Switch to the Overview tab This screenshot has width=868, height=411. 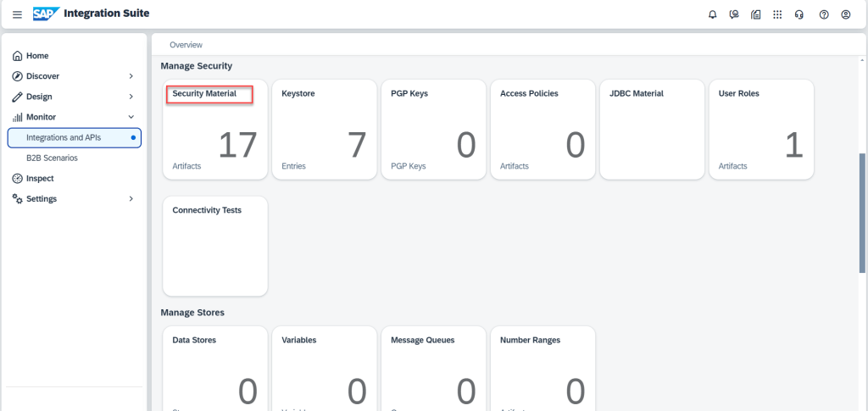coord(186,45)
